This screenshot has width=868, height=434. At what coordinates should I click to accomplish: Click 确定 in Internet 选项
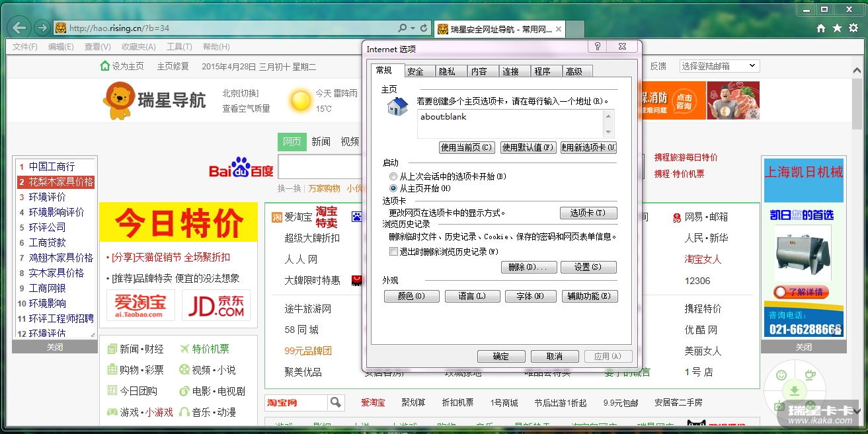coord(501,356)
